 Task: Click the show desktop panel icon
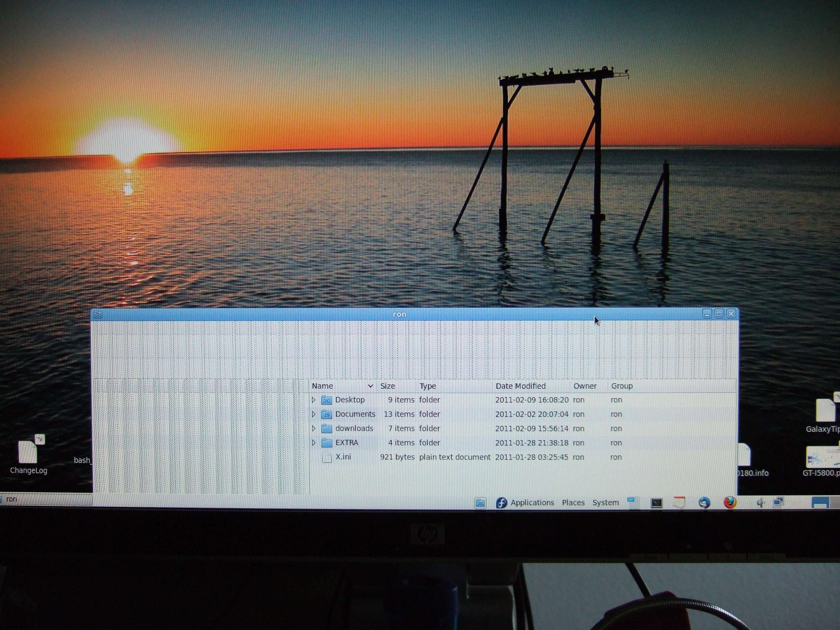point(480,503)
